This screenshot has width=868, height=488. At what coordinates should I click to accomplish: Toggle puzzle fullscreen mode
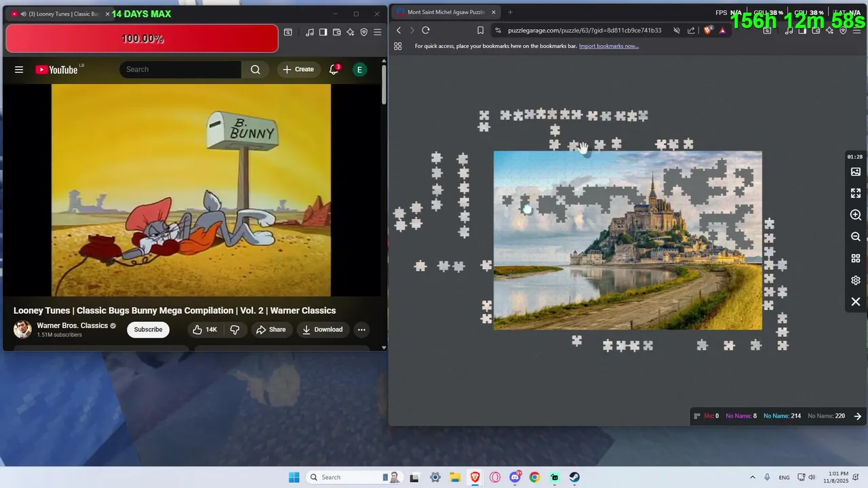(x=856, y=193)
